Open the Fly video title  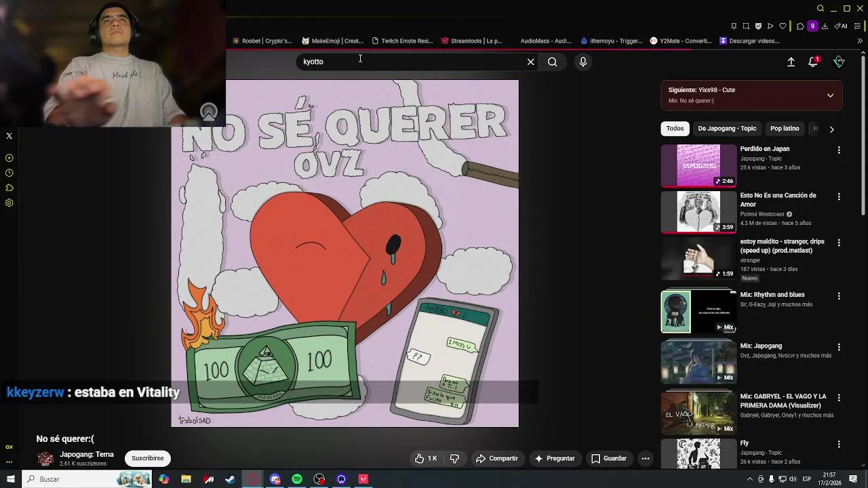tap(745, 443)
